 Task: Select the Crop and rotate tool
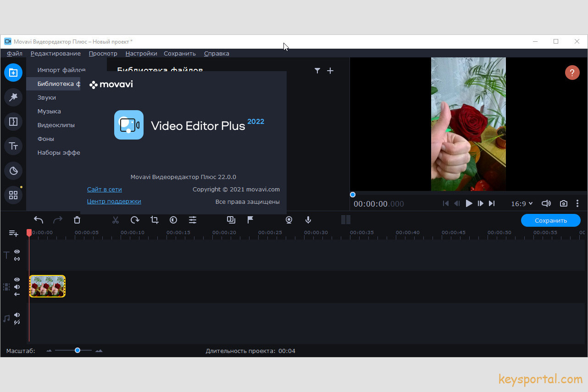click(x=155, y=220)
